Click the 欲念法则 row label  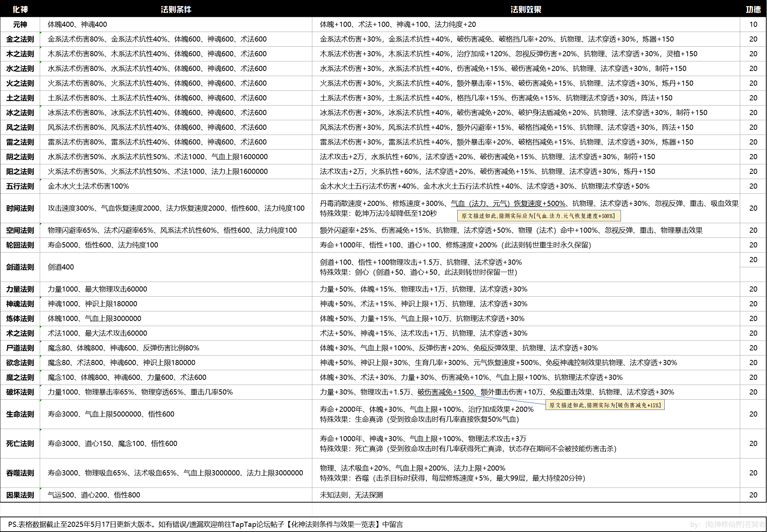click(x=20, y=363)
